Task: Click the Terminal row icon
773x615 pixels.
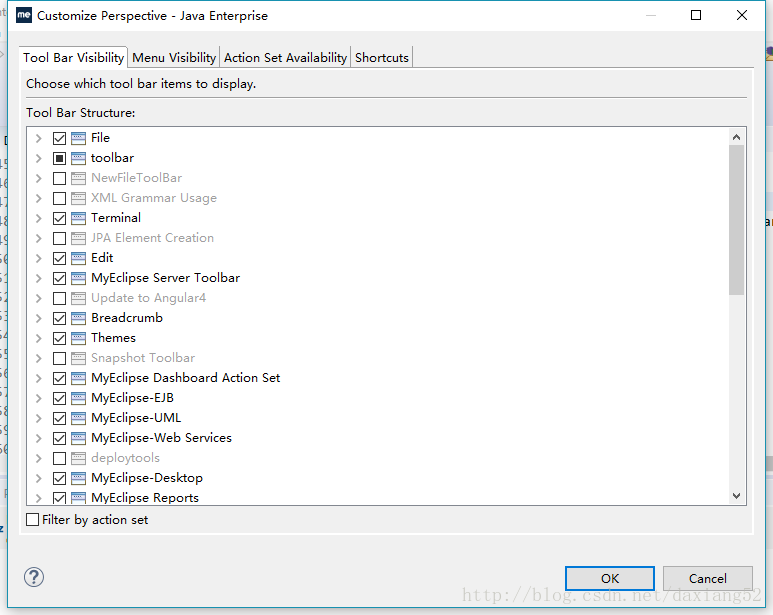Action: click(x=78, y=218)
